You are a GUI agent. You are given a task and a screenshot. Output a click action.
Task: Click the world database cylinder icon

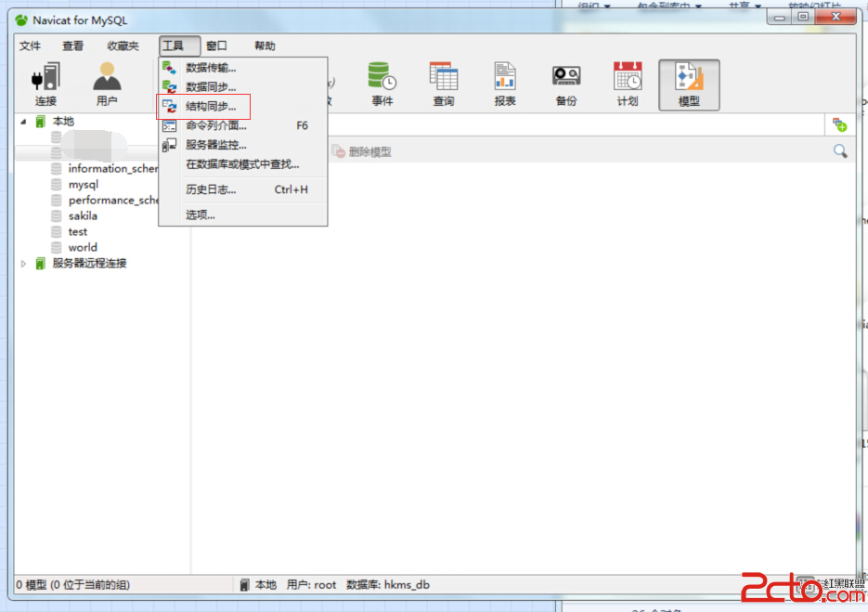pos(56,248)
